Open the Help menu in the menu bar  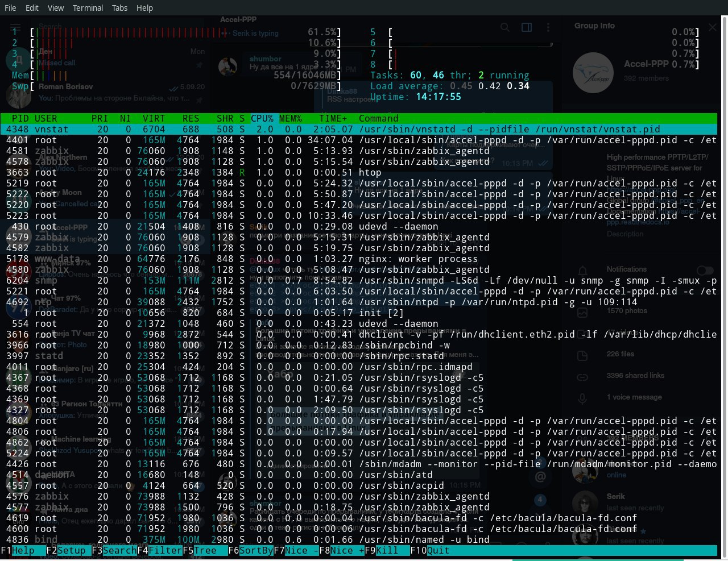[x=144, y=8]
